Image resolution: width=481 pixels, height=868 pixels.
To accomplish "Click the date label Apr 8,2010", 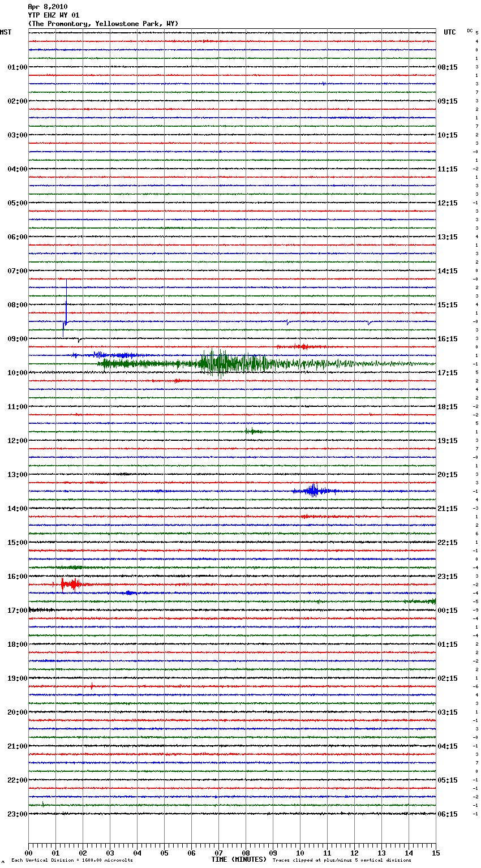I will pyautogui.click(x=48, y=7).
